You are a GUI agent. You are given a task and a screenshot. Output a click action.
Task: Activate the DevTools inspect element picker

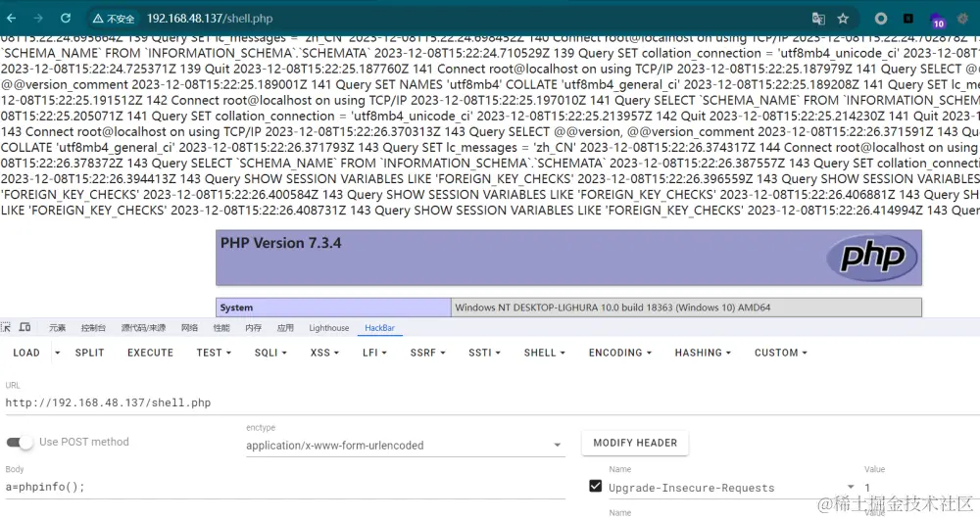tap(6, 327)
